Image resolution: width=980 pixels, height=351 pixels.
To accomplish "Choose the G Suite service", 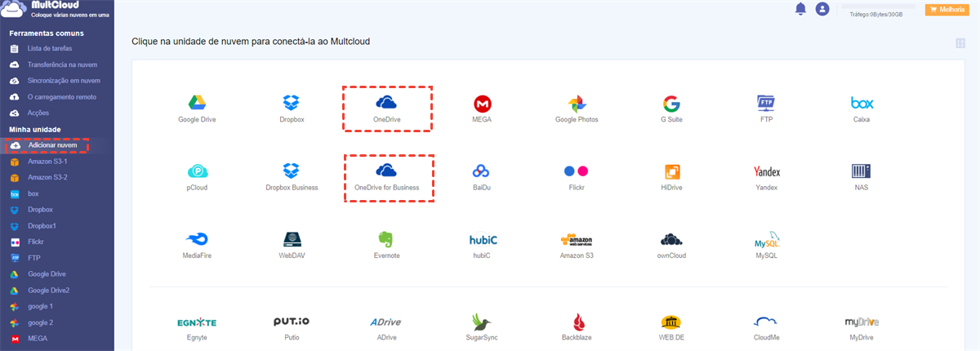I will pos(672,104).
